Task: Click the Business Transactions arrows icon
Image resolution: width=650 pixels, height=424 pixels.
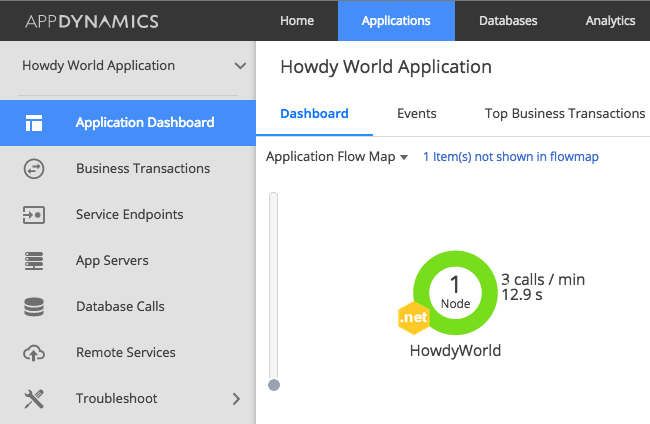Action: pyautogui.click(x=34, y=169)
